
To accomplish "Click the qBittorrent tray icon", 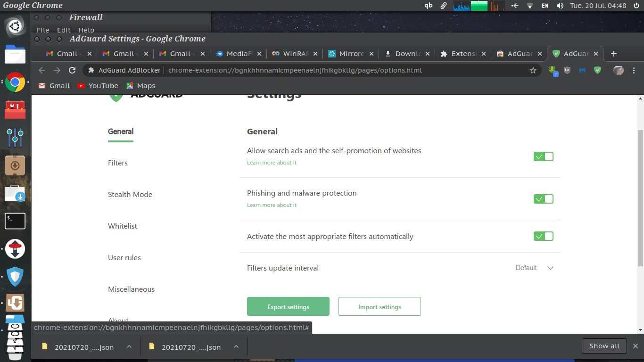I will pos(429,6).
